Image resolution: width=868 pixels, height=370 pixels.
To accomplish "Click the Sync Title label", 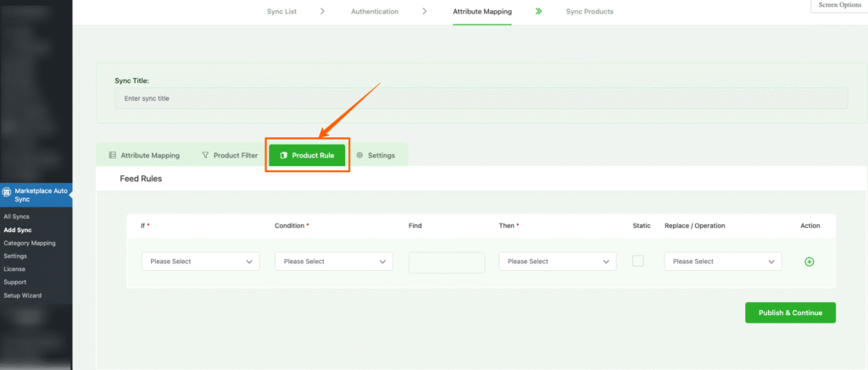I will [x=131, y=80].
